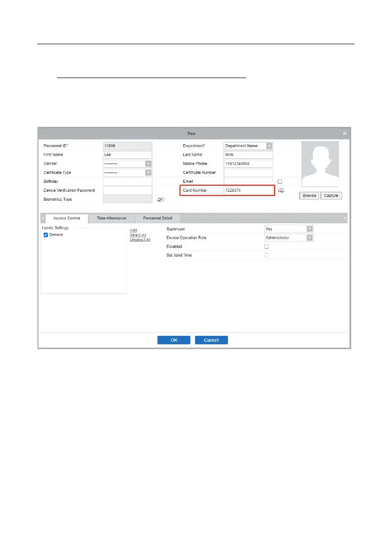Click the Card Number label
The width and height of the screenshot is (392, 557).
[x=195, y=190]
